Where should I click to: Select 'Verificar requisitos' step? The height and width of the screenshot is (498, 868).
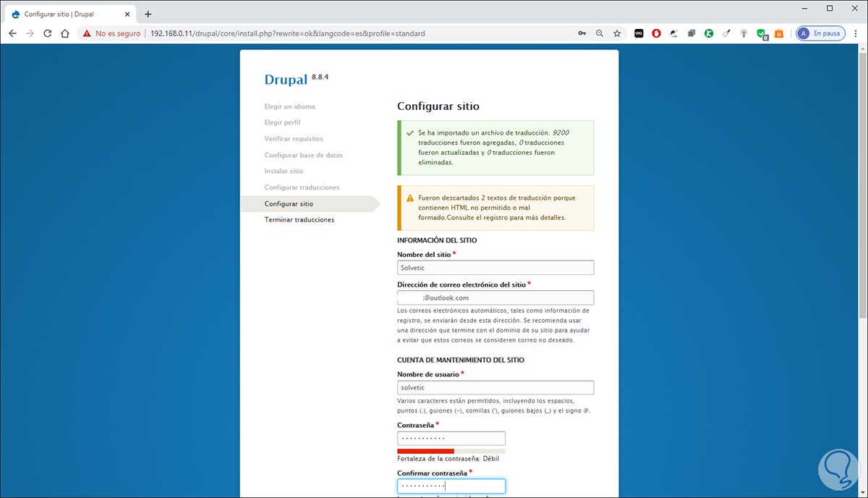point(294,138)
